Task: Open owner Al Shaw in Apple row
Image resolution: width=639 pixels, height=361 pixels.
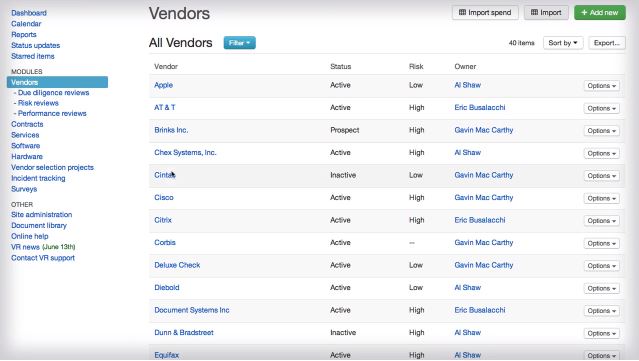Action: click(x=467, y=85)
